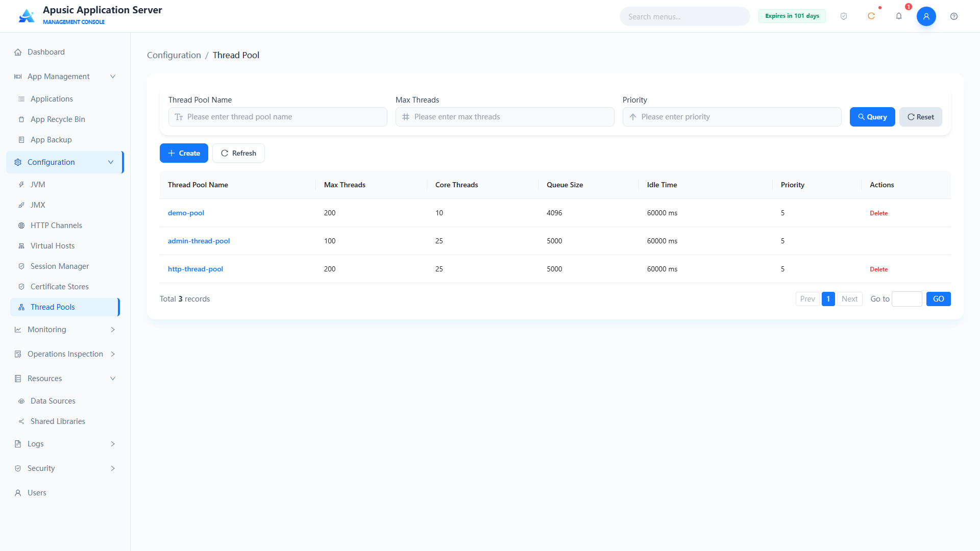Click the Create button
This screenshot has height=551, width=980.
pyautogui.click(x=184, y=153)
